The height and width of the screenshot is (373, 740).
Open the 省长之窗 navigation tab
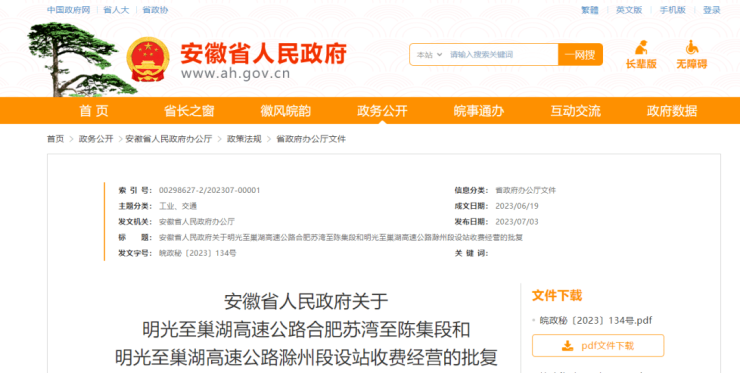click(x=189, y=111)
